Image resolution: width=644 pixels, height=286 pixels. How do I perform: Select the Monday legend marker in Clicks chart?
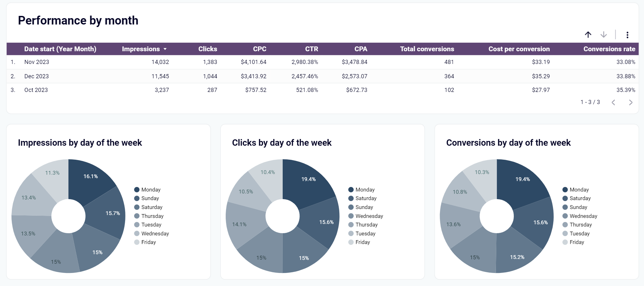coord(351,189)
